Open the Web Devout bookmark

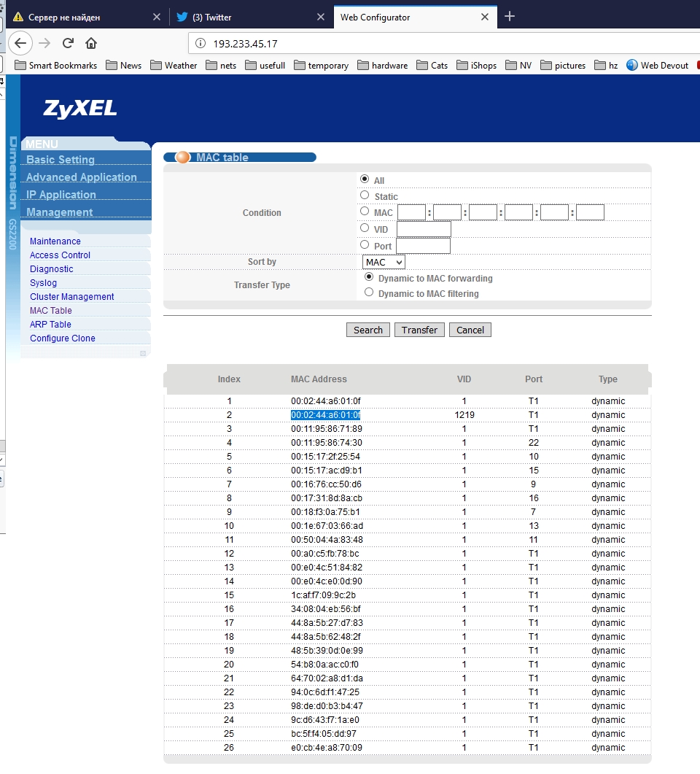pos(658,65)
